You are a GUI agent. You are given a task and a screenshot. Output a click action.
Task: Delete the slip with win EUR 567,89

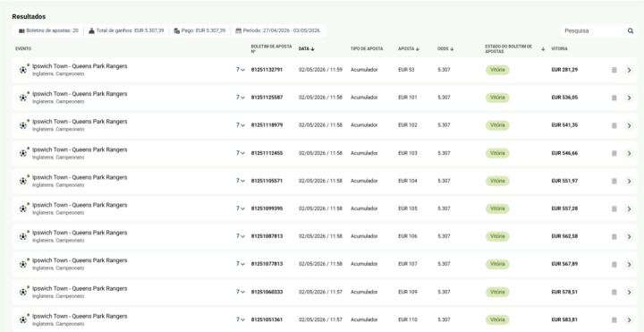(614, 264)
